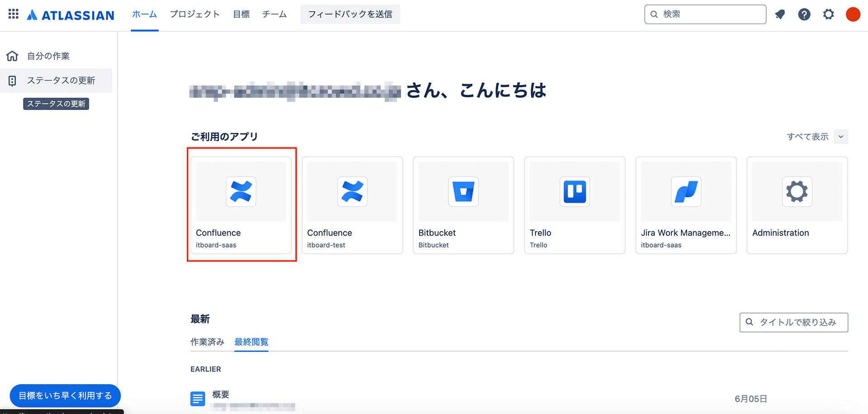Expand the apps section chevron dropdown
The image size is (868, 414).
tap(841, 137)
